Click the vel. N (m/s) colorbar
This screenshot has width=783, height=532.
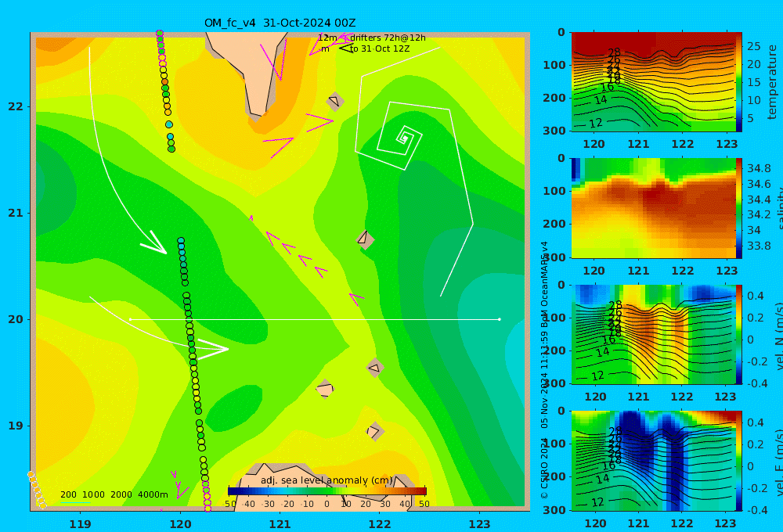coord(739,334)
